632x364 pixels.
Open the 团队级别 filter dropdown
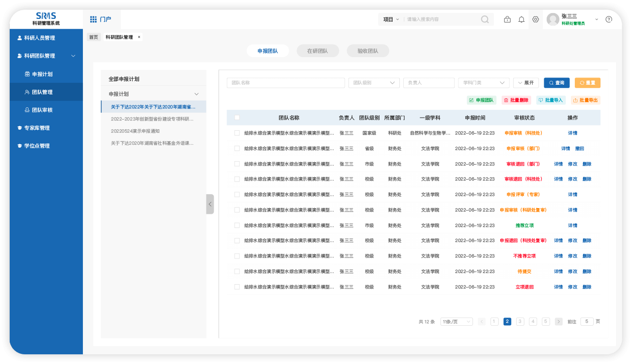(374, 83)
